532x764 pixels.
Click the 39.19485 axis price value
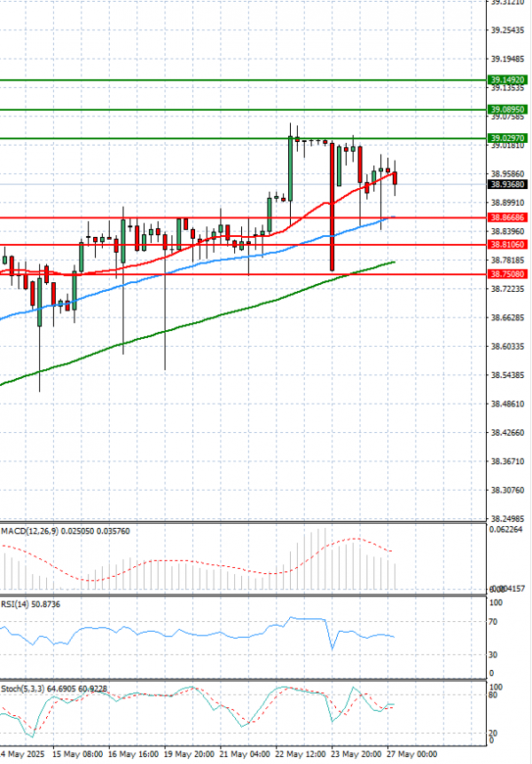[507, 59]
